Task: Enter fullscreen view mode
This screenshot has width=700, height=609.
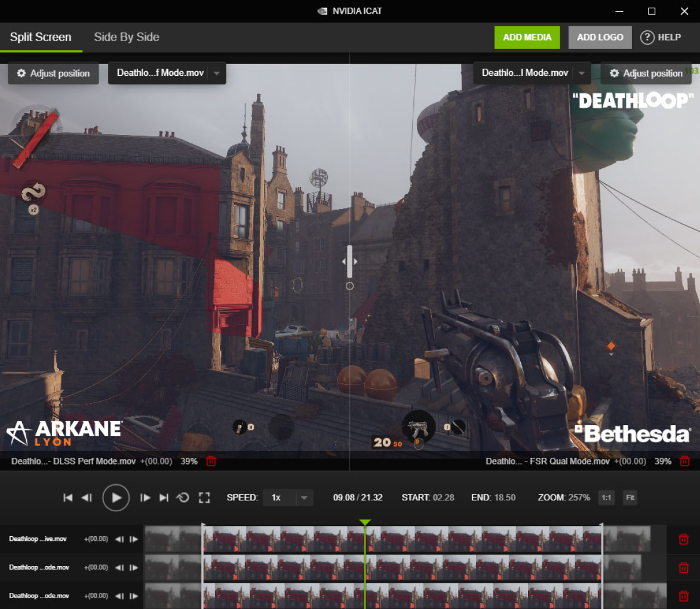Action: tap(204, 498)
